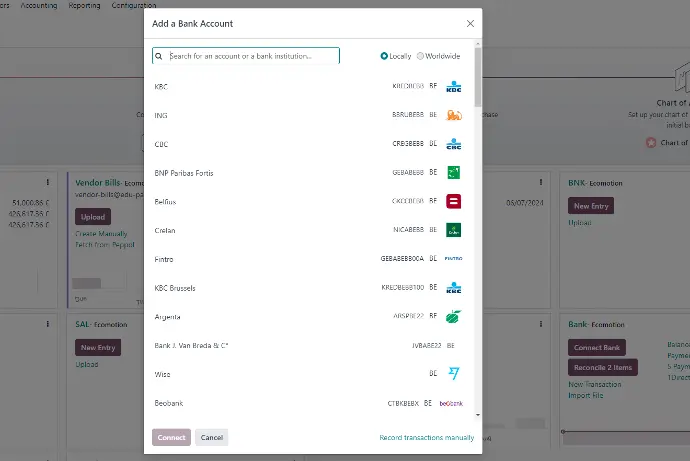Select the Crelan bank row
Image resolution: width=690 pixels, height=461 pixels.
click(x=308, y=230)
